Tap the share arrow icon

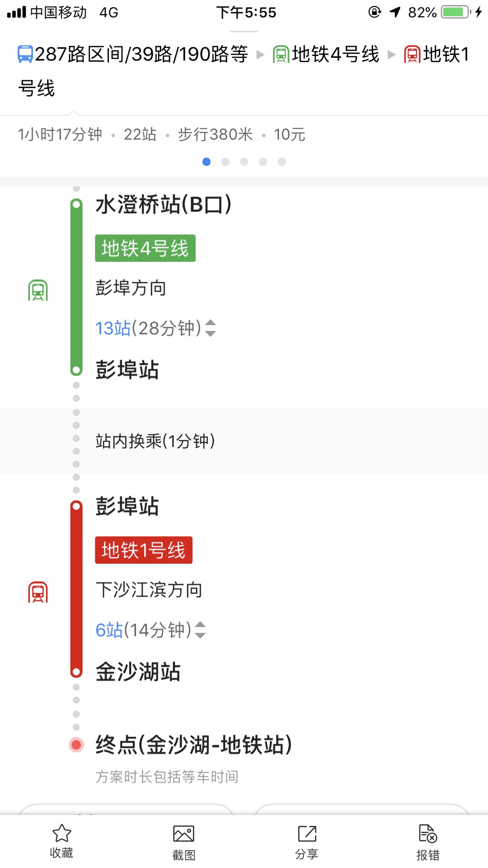click(x=307, y=834)
